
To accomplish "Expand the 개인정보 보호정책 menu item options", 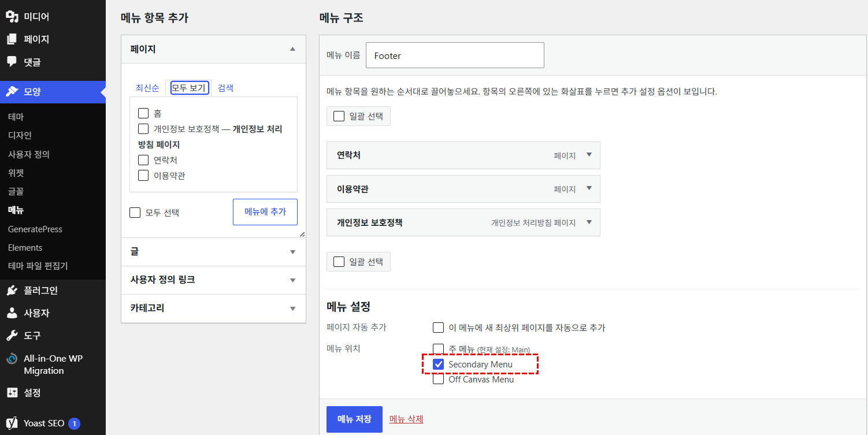I will pos(589,222).
